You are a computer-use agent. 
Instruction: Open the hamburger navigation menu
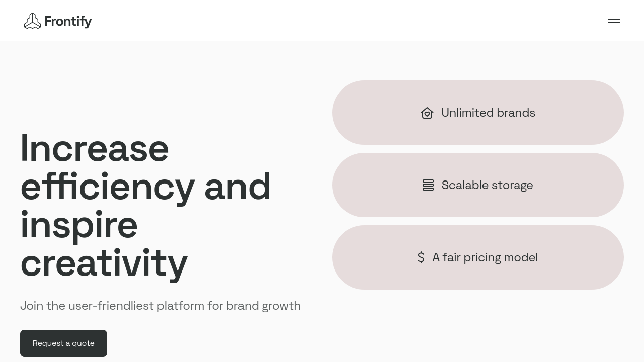point(613,21)
